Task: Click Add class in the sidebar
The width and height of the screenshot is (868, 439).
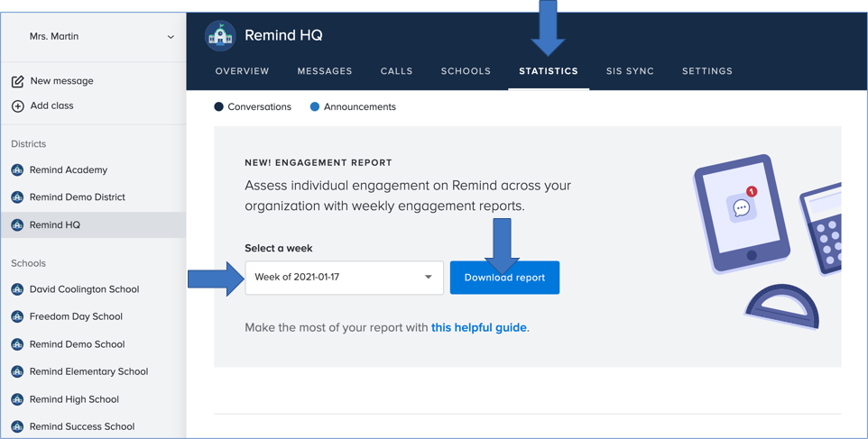Action: [x=51, y=105]
